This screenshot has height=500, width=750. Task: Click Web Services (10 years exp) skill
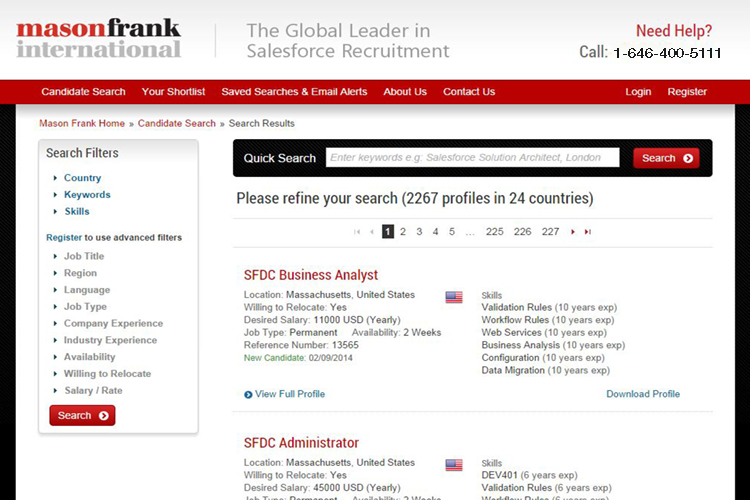click(x=544, y=333)
